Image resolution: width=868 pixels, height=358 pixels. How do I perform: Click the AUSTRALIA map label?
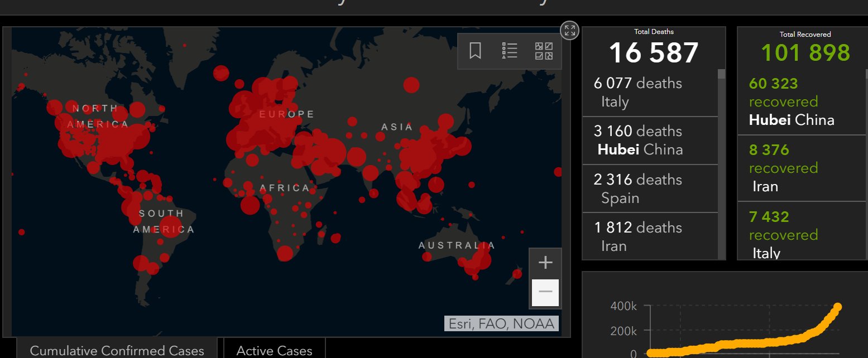(457, 245)
